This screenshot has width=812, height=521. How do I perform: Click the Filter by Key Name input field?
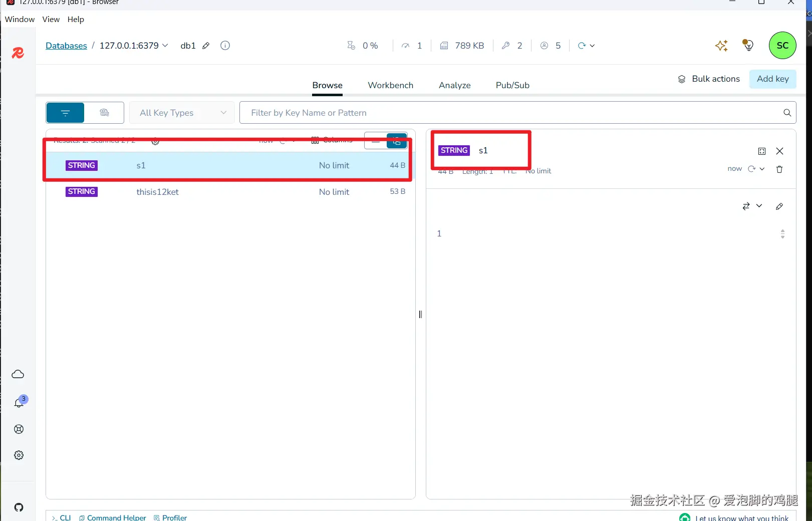[x=510, y=113]
